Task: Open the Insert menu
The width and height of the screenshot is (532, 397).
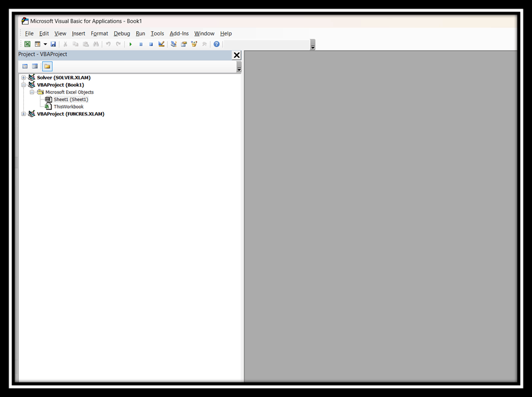Action: (x=78, y=34)
